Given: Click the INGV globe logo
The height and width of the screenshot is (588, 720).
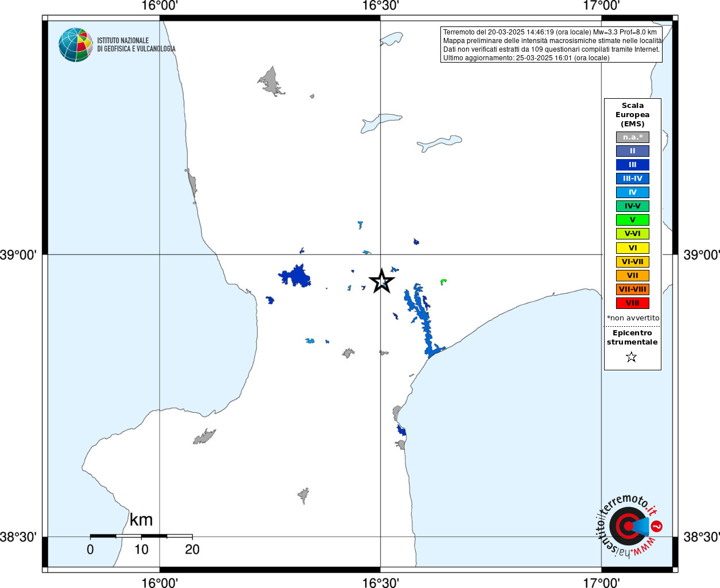Looking at the screenshot, I should [76, 45].
